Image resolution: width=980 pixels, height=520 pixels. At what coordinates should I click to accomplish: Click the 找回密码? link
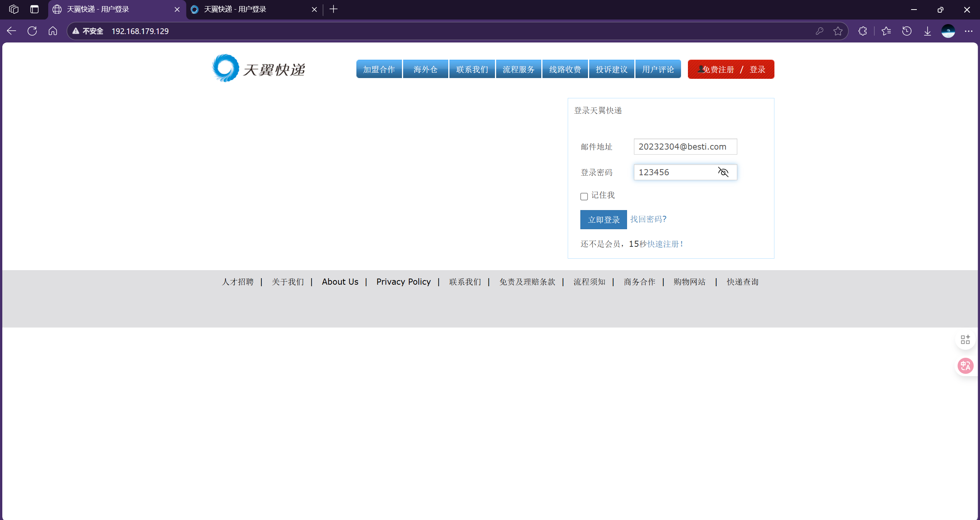[x=648, y=219]
